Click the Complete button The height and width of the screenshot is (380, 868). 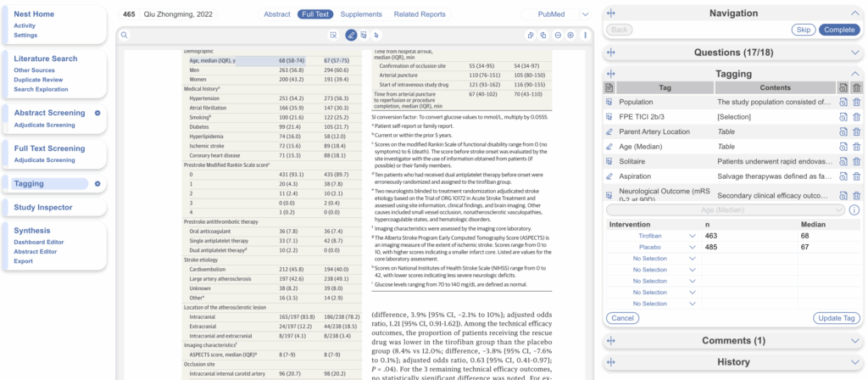click(838, 30)
